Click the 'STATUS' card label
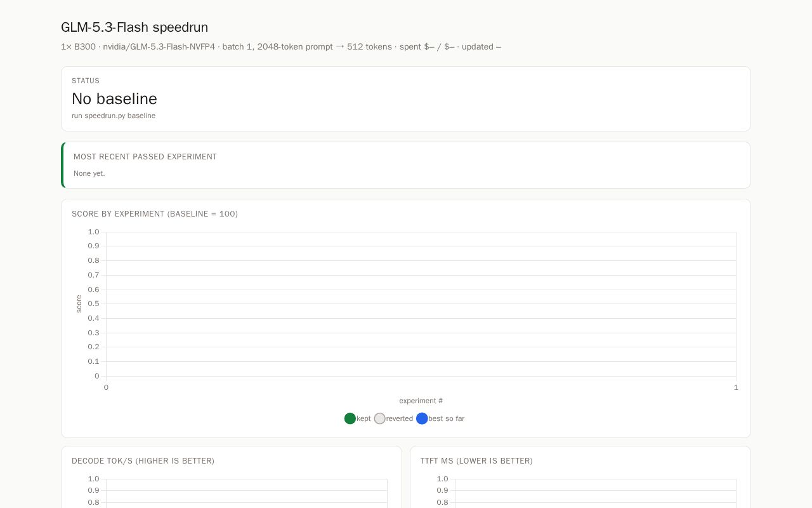The height and width of the screenshot is (508, 812). point(86,81)
